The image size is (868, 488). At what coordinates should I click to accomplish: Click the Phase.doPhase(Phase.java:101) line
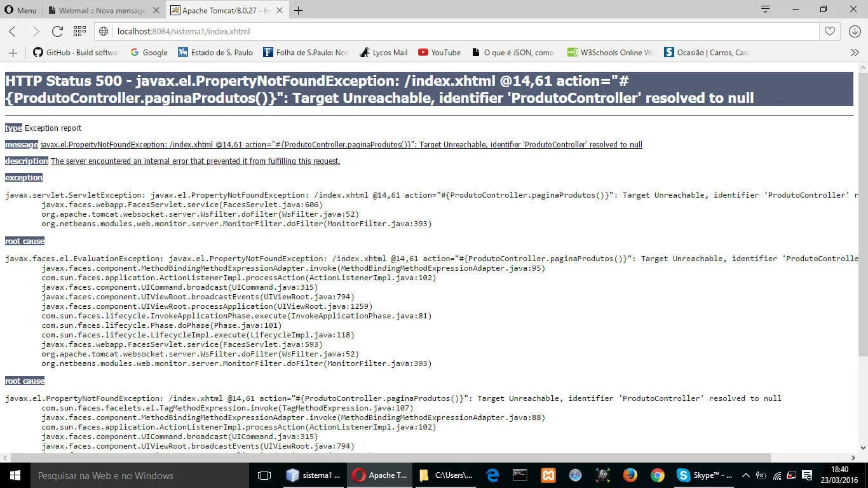click(161, 325)
